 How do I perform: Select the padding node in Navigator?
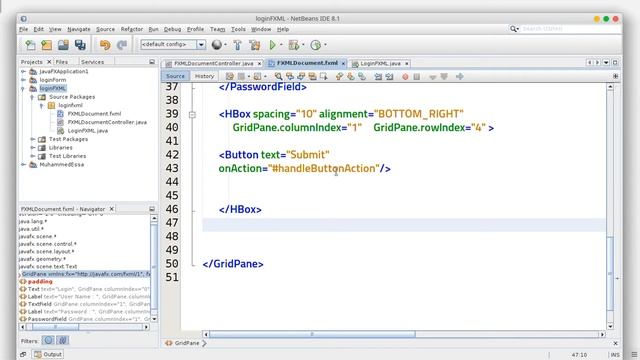pyautogui.click(x=40, y=282)
